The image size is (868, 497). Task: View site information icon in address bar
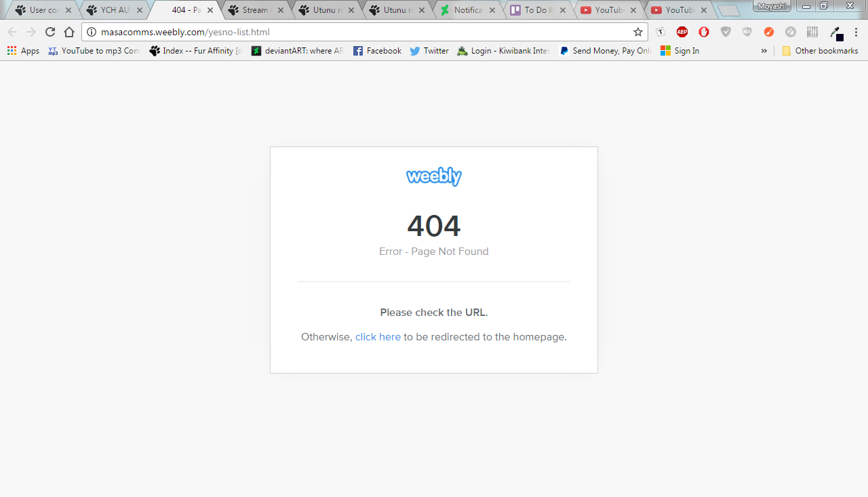point(92,32)
